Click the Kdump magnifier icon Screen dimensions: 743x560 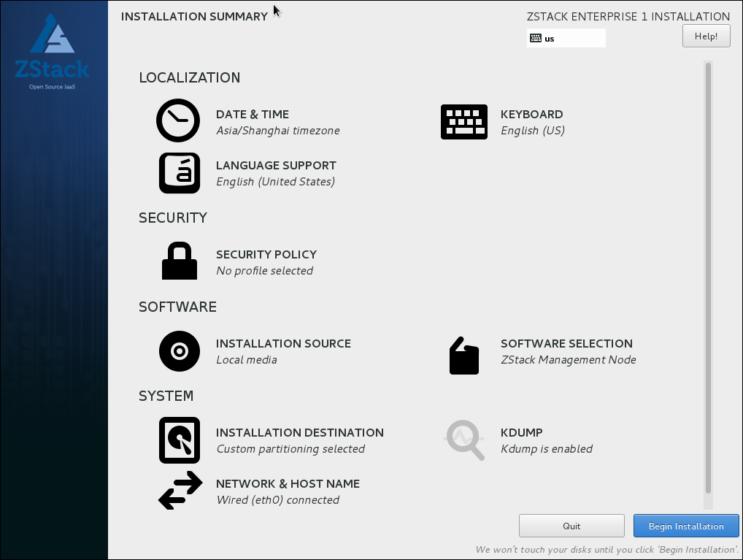(464, 440)
